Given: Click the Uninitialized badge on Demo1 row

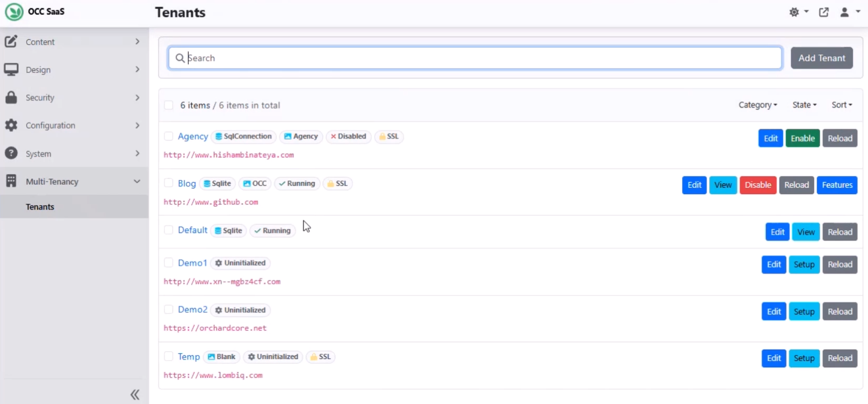Looking at the screenshot, I should (240, 263).
